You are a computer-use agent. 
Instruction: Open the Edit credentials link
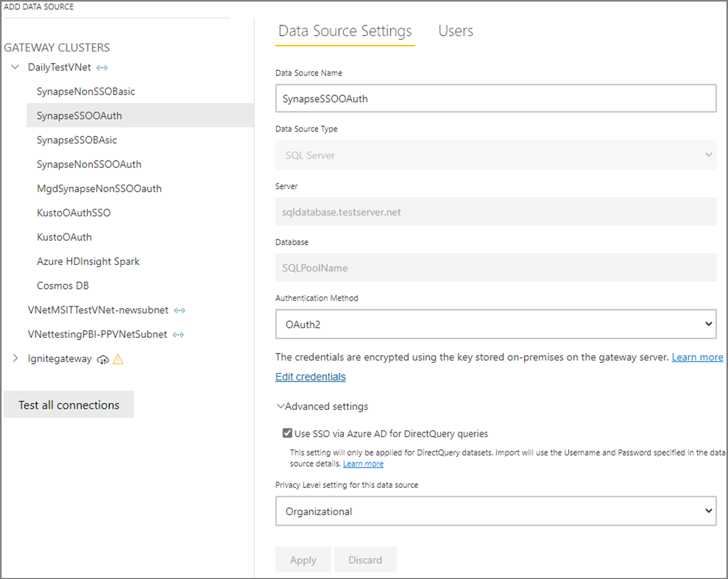[x=310, y=377]
